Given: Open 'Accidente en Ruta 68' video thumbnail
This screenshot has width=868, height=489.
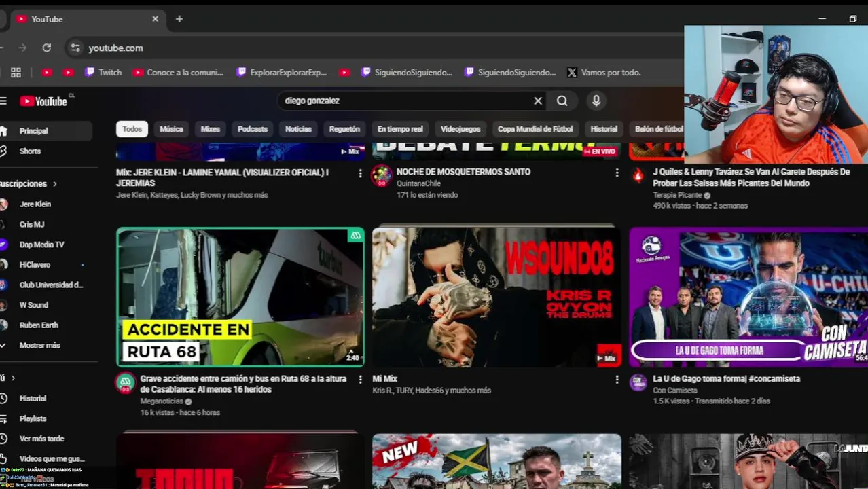Looking at the screenshot, I should coord(240,297).
